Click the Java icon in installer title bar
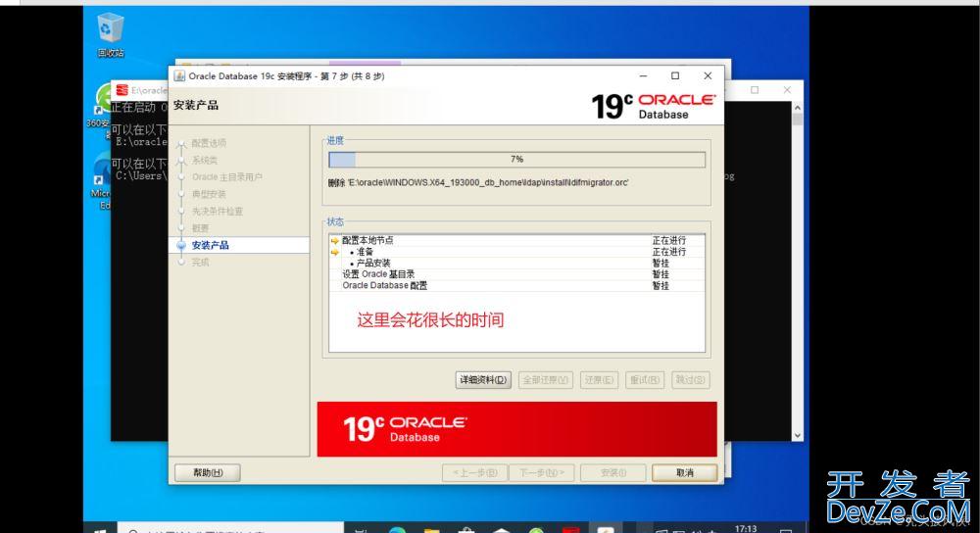The width and height of the screenshot is (980, 533). (179, 76)
